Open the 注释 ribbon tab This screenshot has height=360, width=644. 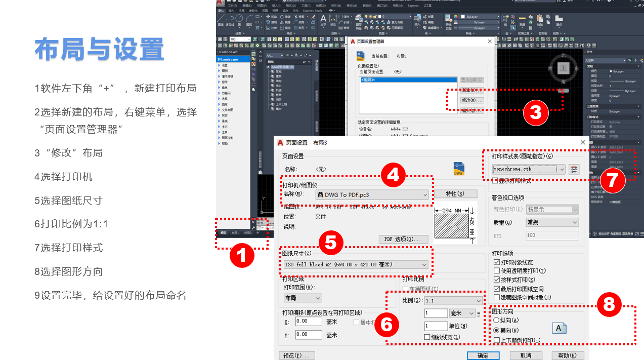coord(242,10)
